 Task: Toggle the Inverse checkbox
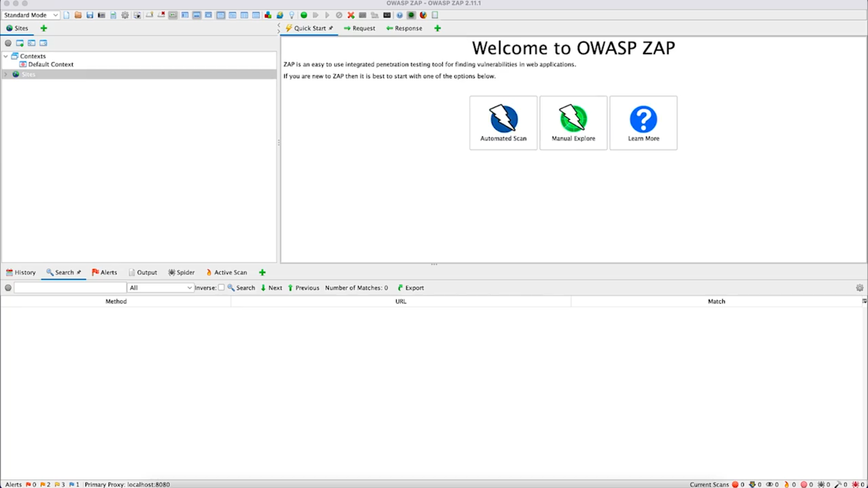(x=221, y=287)
